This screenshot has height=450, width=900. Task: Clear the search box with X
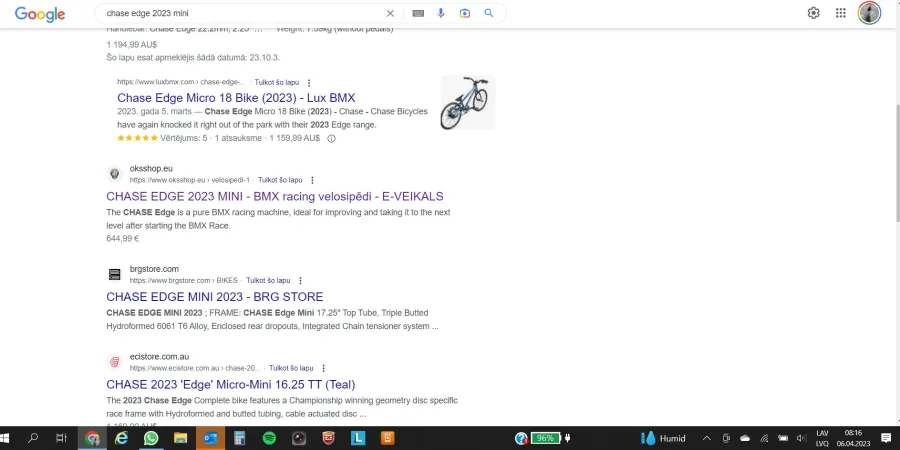click(390, 13)
